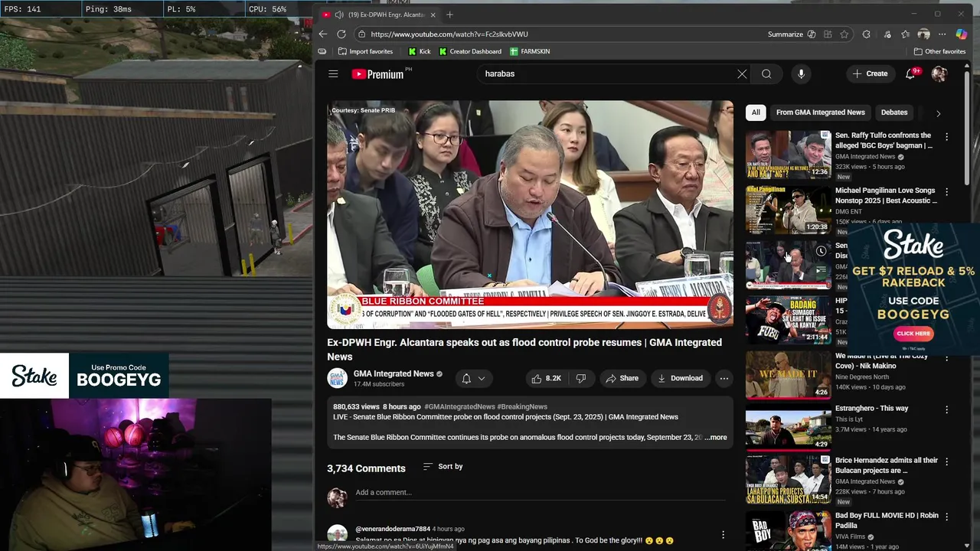Open Michael Pangilinan Love Songs thumbnail
The image size is (980, 551).
tap(788, 210)
